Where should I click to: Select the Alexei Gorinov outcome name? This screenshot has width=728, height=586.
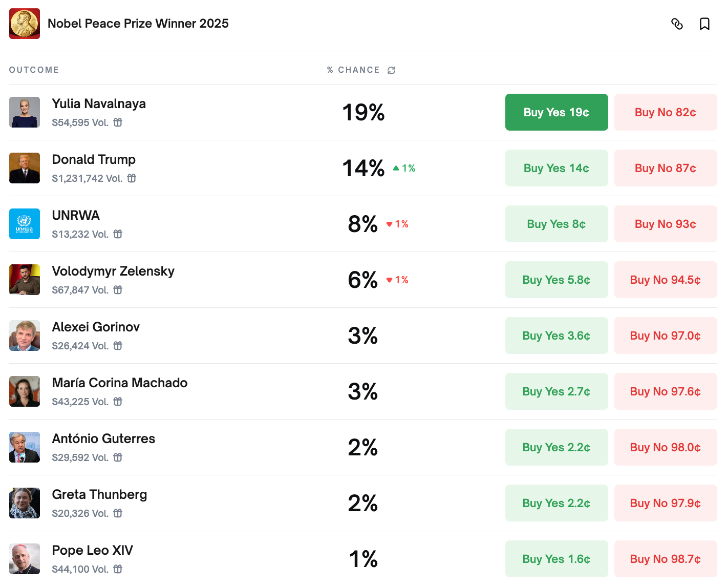96,327
